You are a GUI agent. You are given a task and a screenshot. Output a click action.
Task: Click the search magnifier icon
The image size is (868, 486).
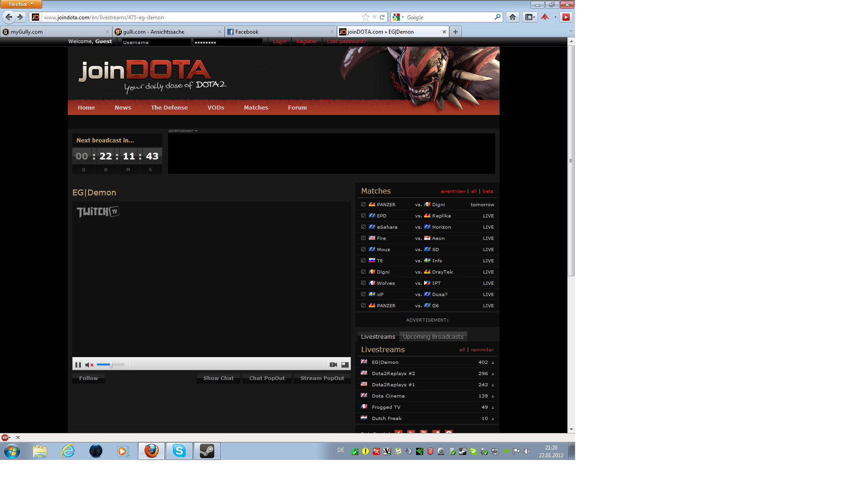click(x=497, y=18)
